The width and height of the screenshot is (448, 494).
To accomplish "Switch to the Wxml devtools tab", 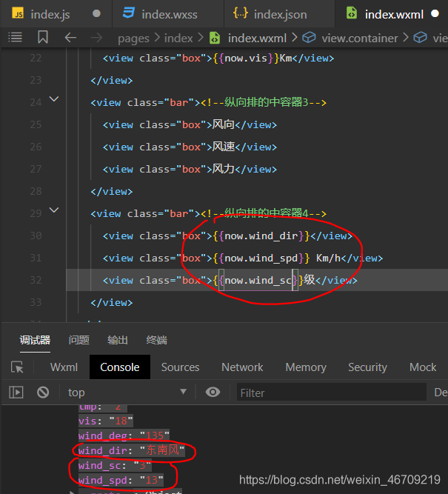I will pos(64,367).
